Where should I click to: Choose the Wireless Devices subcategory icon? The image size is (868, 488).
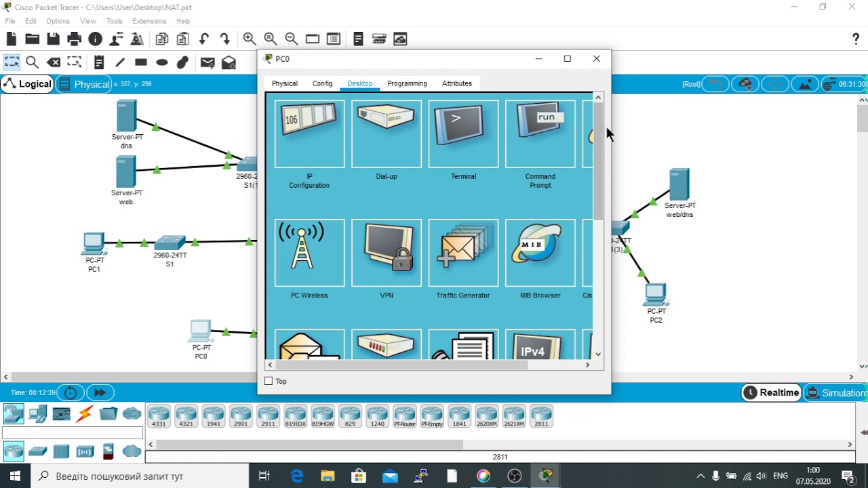coord(85,451)
